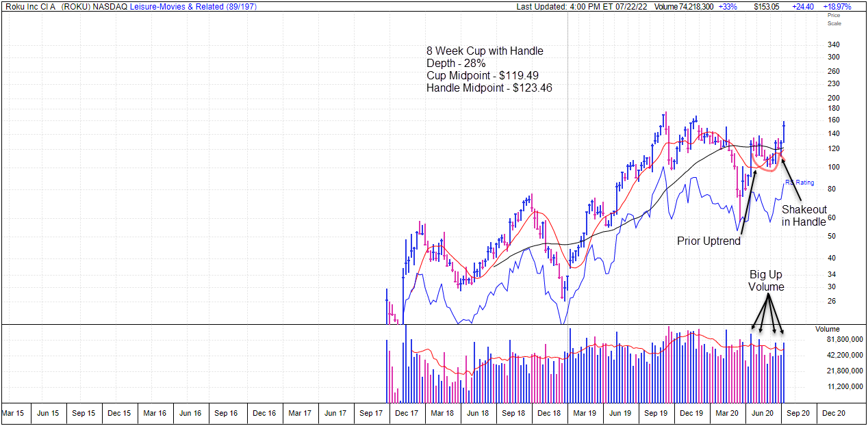Click the 'Prior Uptrend' chart note
This screenshot has height=426, width=868.
(709, 241)
